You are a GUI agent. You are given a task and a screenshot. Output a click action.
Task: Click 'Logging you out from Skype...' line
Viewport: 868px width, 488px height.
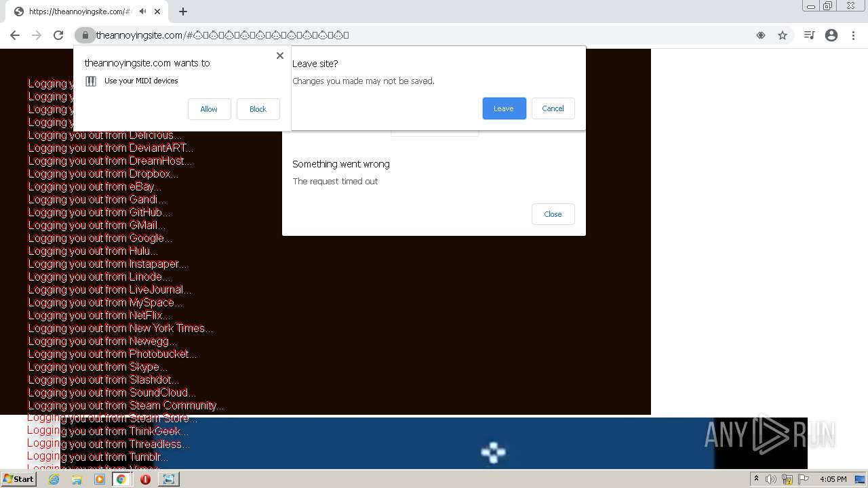(x=98, y=367)
